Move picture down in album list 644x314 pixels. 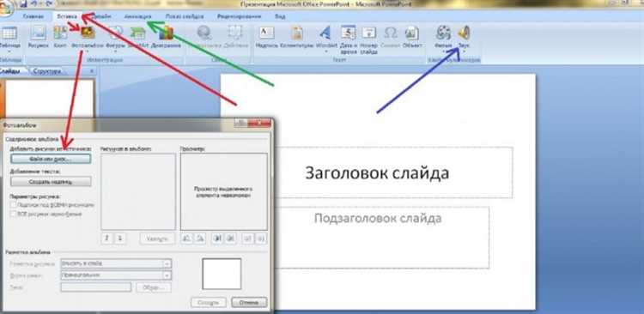[x=120, y=239]
